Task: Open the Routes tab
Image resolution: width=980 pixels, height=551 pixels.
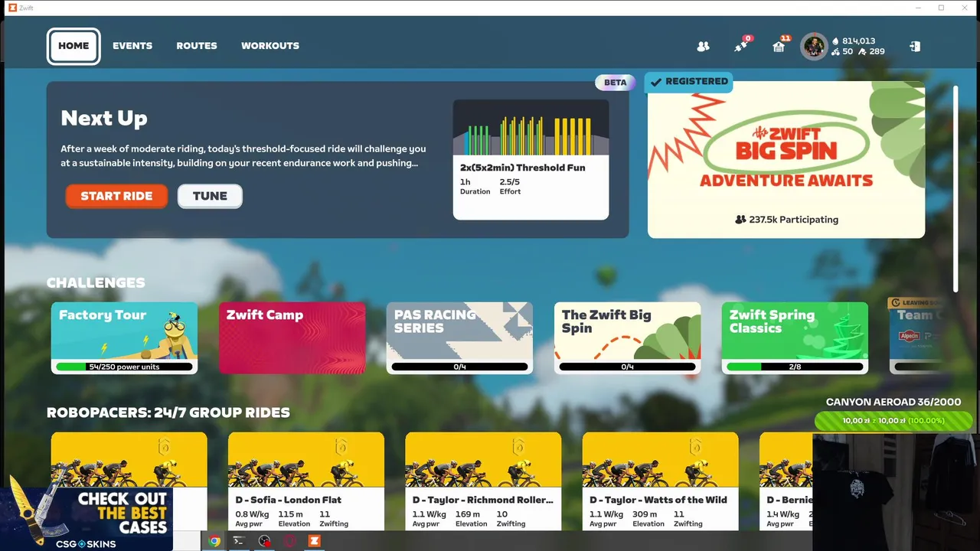Action: [x=197, y=46]
